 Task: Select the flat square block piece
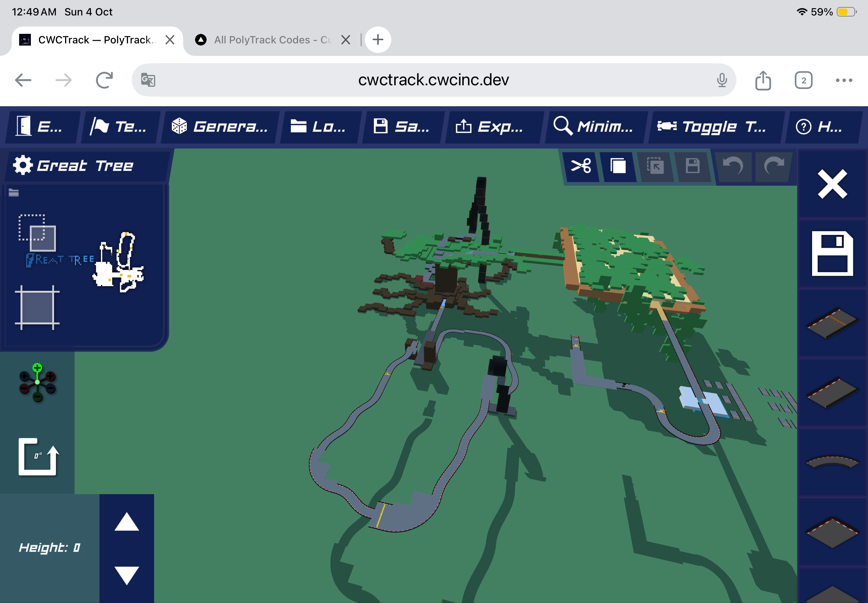832,532
